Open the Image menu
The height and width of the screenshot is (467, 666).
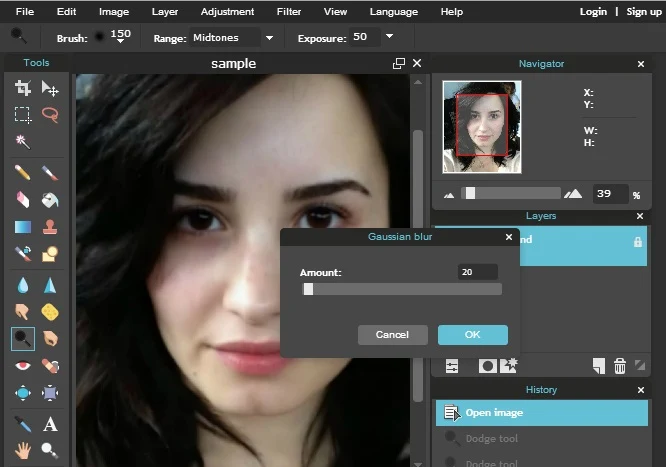click(114, 11)
